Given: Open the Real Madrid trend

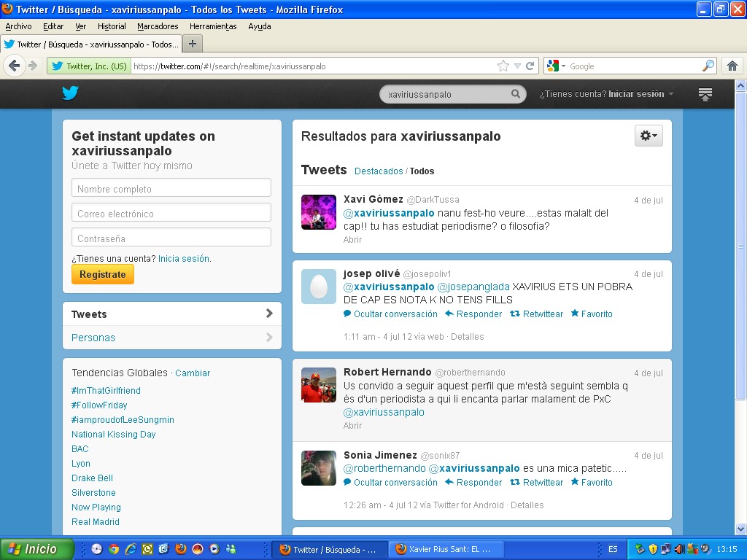Looking at the screenshot, I should 96,522.
